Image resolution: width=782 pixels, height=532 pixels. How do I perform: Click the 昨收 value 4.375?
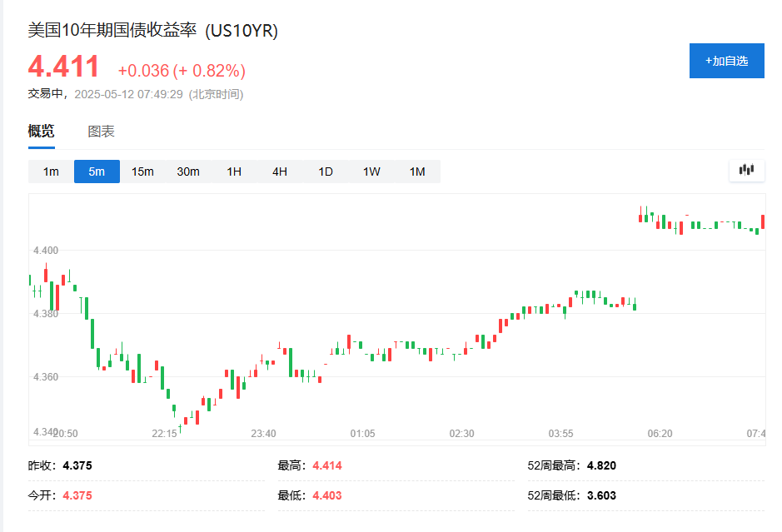77,465
